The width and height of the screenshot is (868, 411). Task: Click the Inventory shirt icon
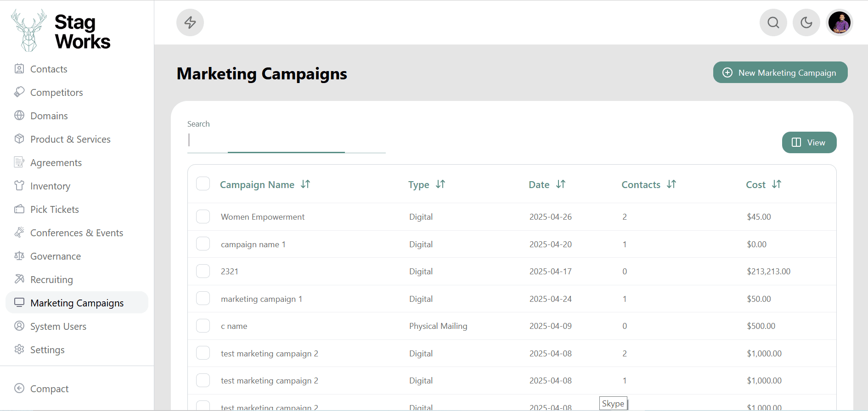pyautogui.click(x=19, y=186)
